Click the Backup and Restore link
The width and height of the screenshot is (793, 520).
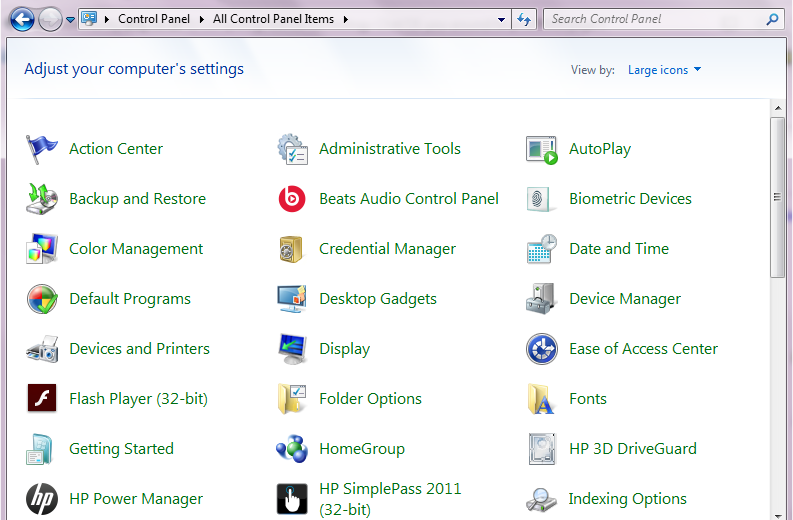click(138, 199)
